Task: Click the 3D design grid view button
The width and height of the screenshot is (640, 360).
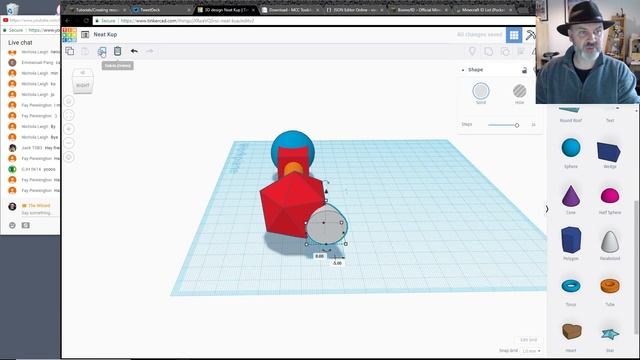Action: [x=514, y=35]
